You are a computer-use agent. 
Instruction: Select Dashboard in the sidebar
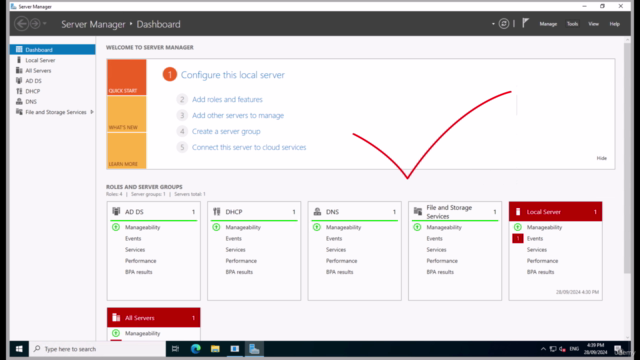coord(53,50)
